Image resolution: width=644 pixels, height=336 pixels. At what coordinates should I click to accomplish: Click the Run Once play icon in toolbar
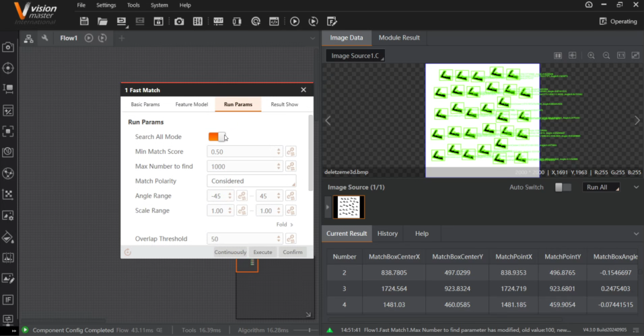tap(295, 22)
